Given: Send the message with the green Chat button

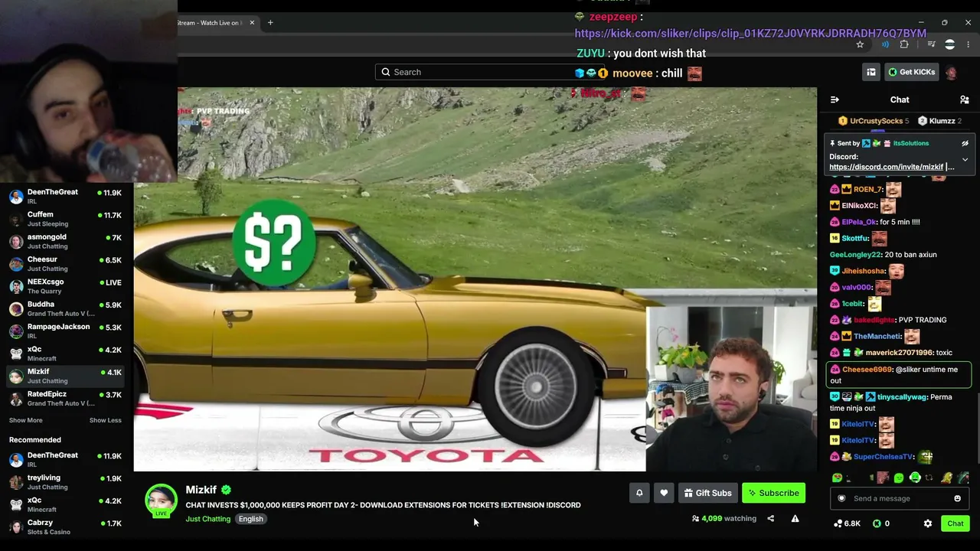Looking at the screenshot, I should coord(955,523).
